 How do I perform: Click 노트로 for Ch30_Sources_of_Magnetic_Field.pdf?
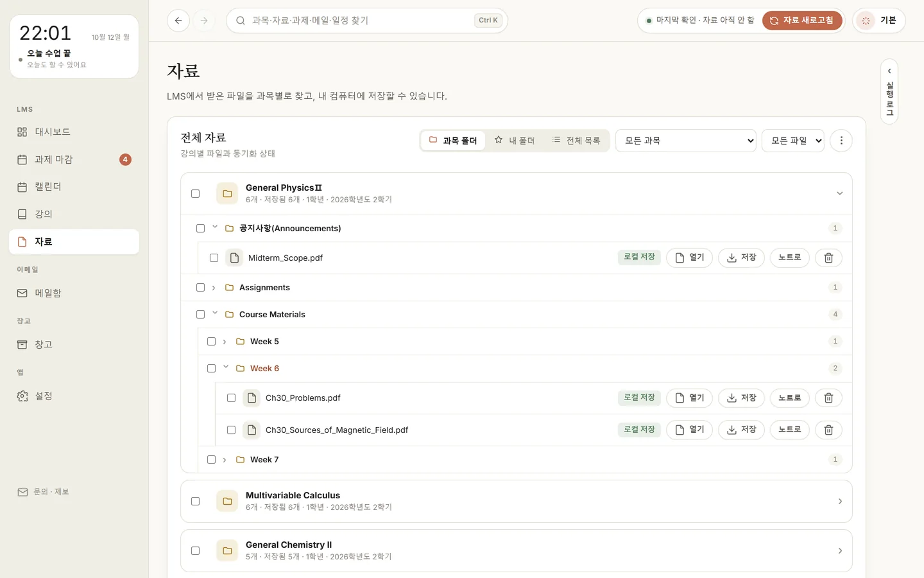point(790,430)
